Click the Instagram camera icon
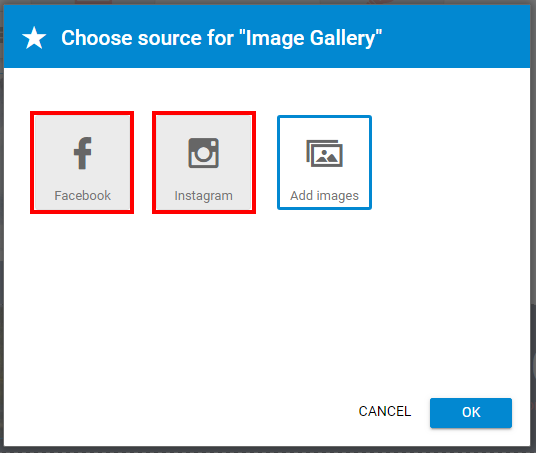 pos(203,153)
